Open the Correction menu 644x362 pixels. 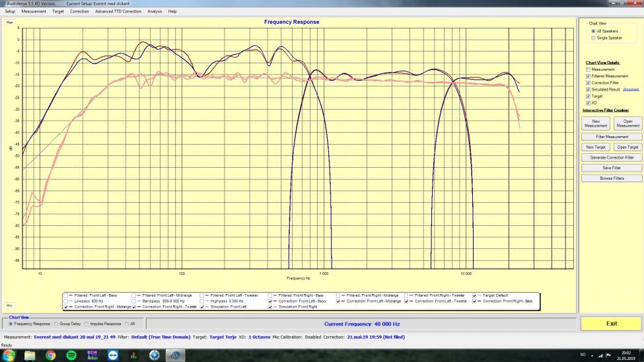coord(79,11)
